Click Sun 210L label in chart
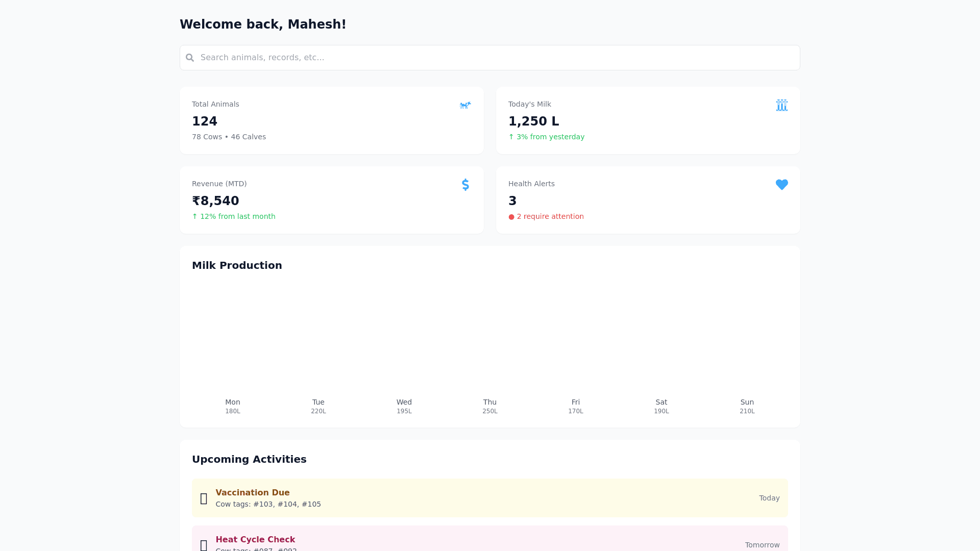This screenshot has width=980, height=551. pyautogui.click(x=747, y=406)
